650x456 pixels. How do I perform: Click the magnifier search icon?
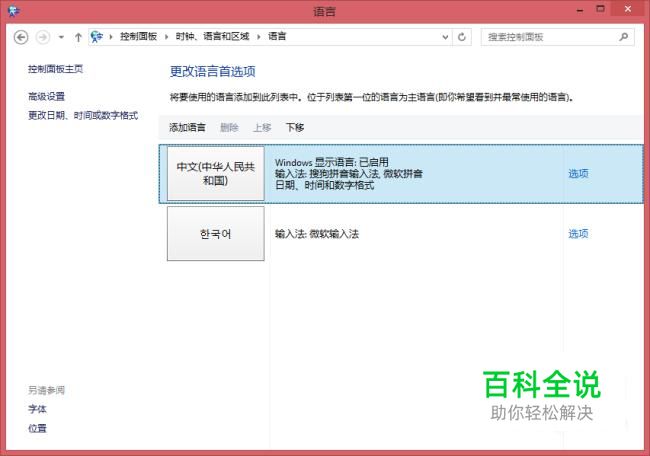(x=623, y=37)
